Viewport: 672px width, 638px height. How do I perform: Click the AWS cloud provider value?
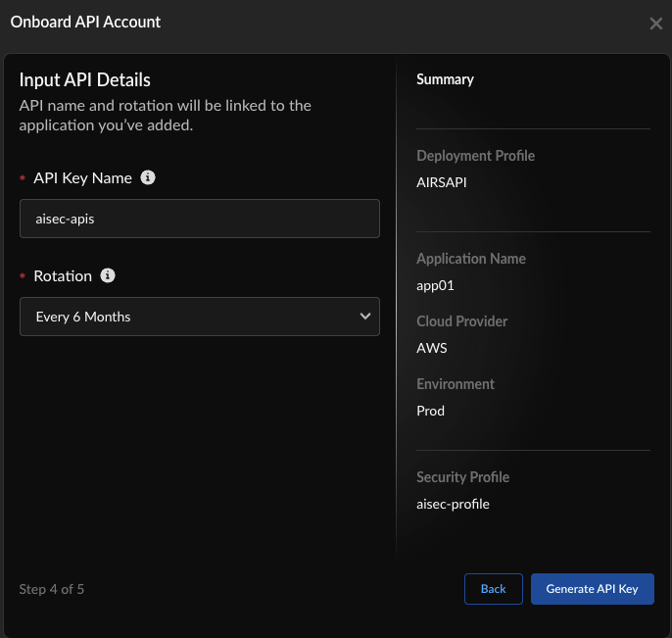431,348
